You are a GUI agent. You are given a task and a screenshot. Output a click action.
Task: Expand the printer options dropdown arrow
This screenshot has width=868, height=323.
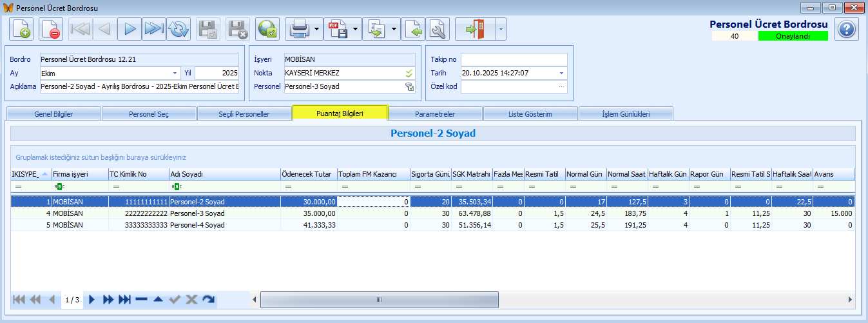click(316, 30)
